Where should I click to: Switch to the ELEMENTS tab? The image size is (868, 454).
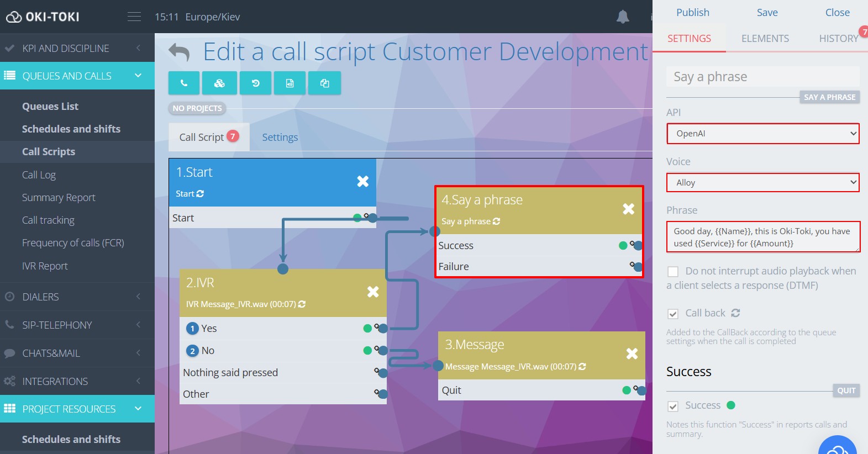tap(765, 39)
